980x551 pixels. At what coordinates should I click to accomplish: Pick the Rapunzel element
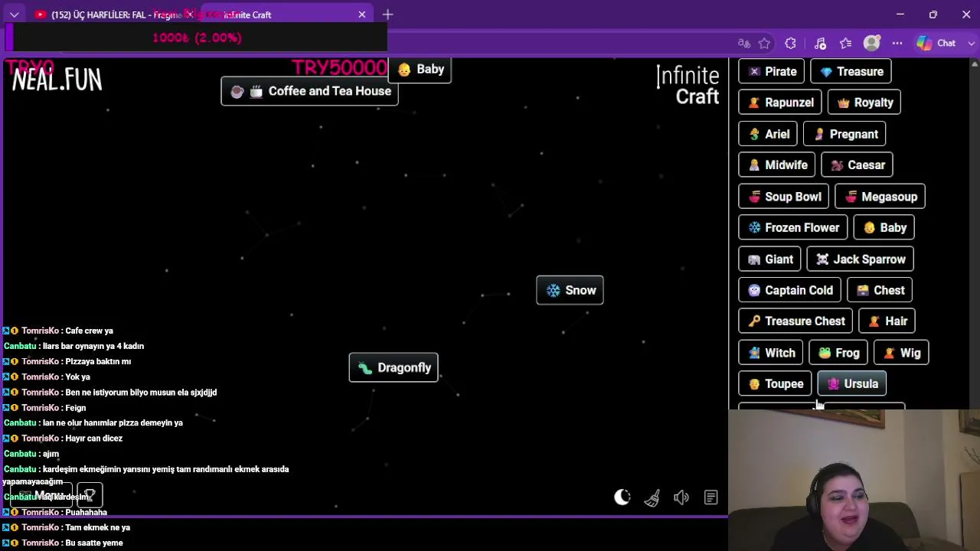779,103
